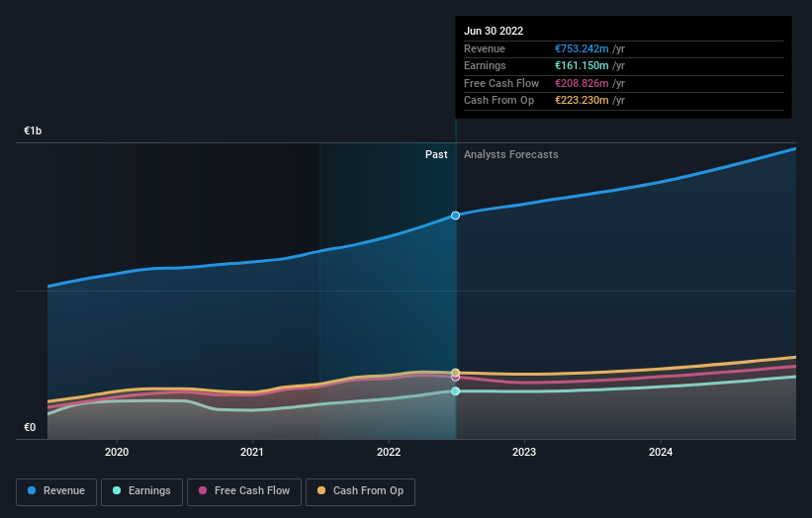Click the 2023 x-axis label

tap(524, 452)
